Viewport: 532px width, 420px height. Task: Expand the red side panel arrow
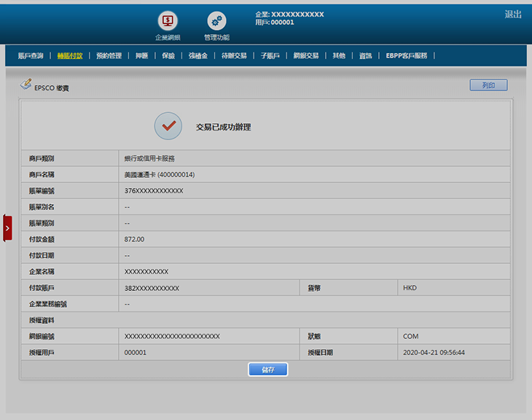pos(7,228)
